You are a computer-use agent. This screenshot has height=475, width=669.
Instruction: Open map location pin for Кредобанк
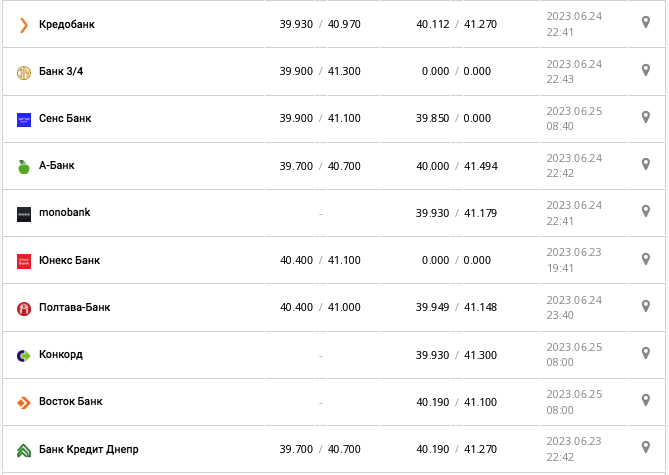(x=646, y=22)
